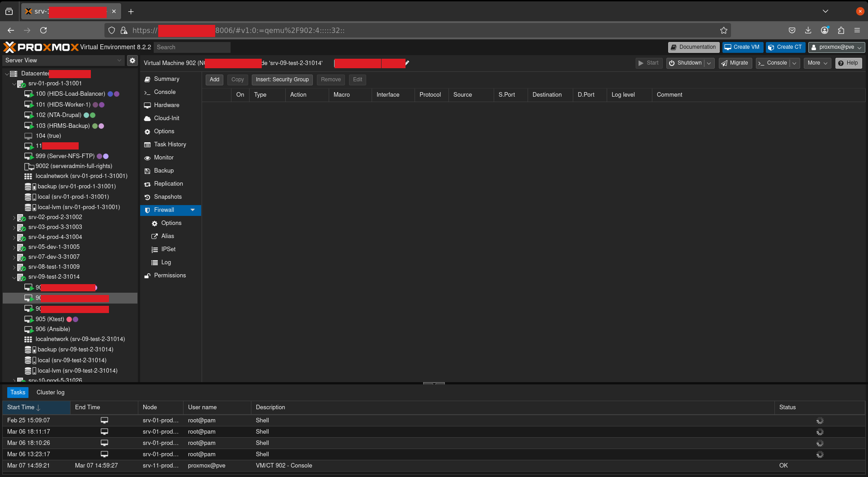Viewport: 868px width, 477px height.
Task: Click Help button
Action: (849, 63)
